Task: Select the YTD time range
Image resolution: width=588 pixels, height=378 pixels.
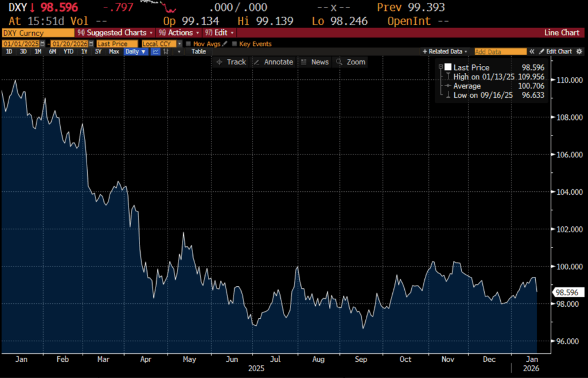Action: point(68,52)
